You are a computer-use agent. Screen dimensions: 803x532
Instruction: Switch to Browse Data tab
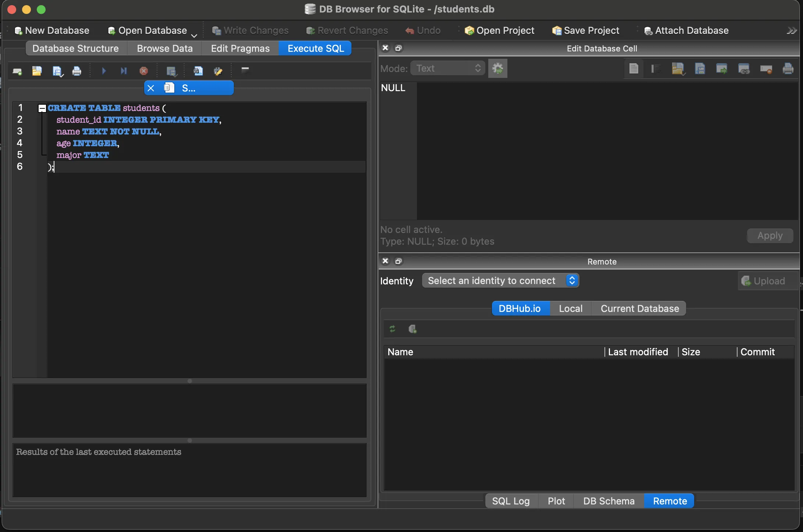click(x=165, y=48)
